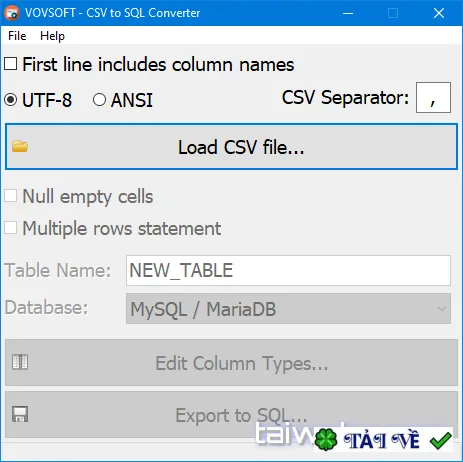This screenshot has height=462, width=463.
Task: Click the green checkmark icon
Action: coord(440,441)
